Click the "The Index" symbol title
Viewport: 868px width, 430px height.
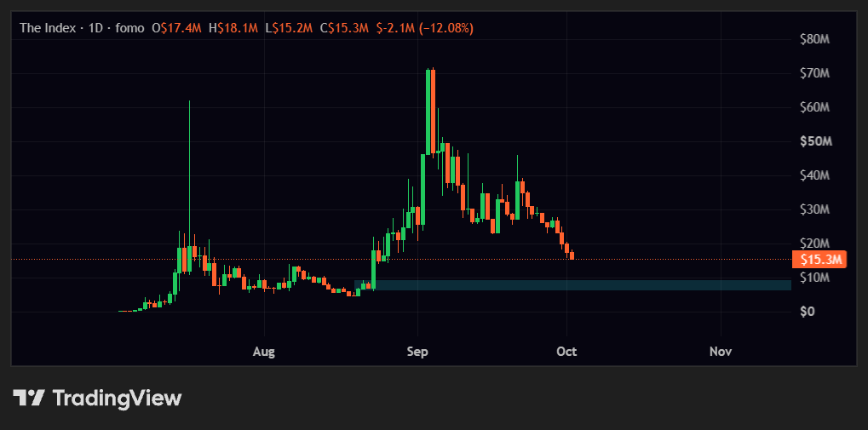point(48,28)
